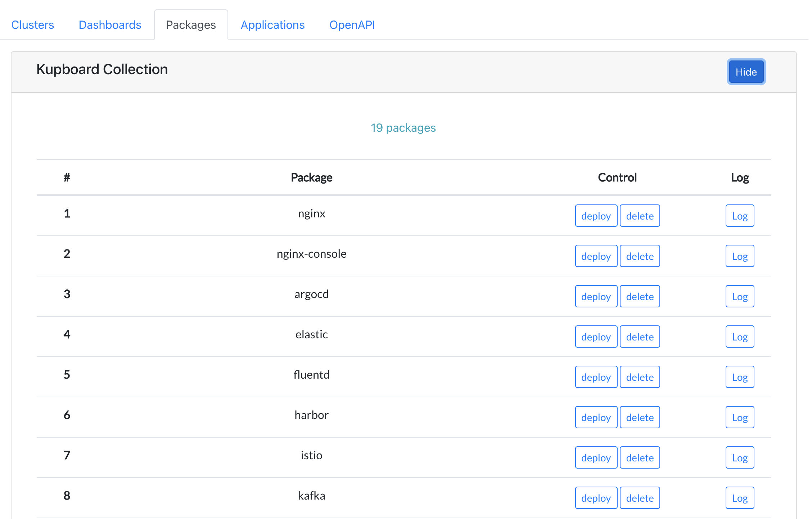
Task: Show the istio Log
Action: [x=740, y=458]
